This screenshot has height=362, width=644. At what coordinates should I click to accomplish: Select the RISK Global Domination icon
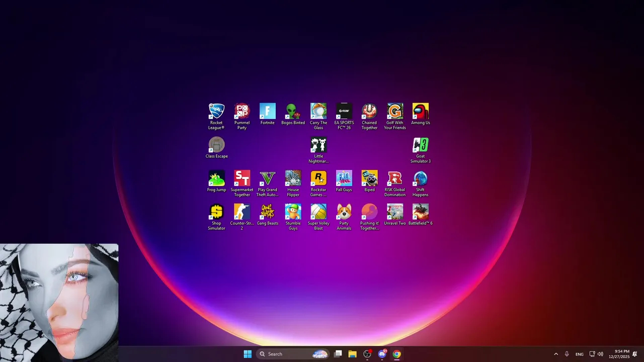point(395,184)
